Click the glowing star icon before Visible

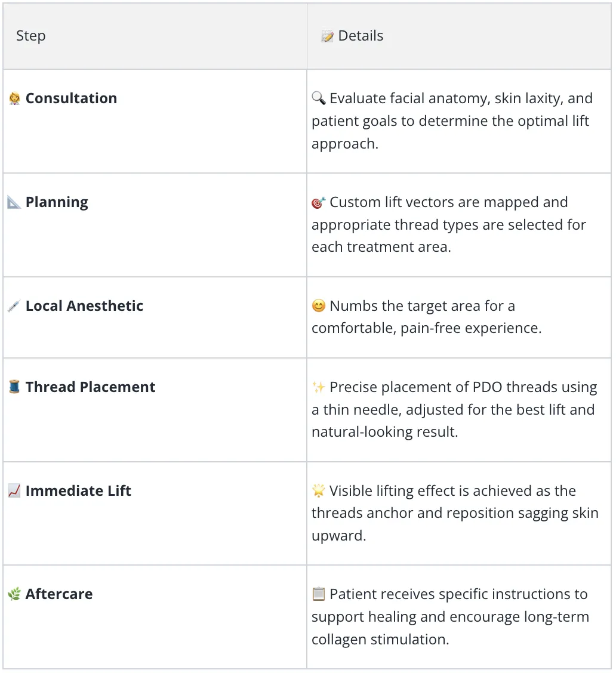tap(319, 490)
